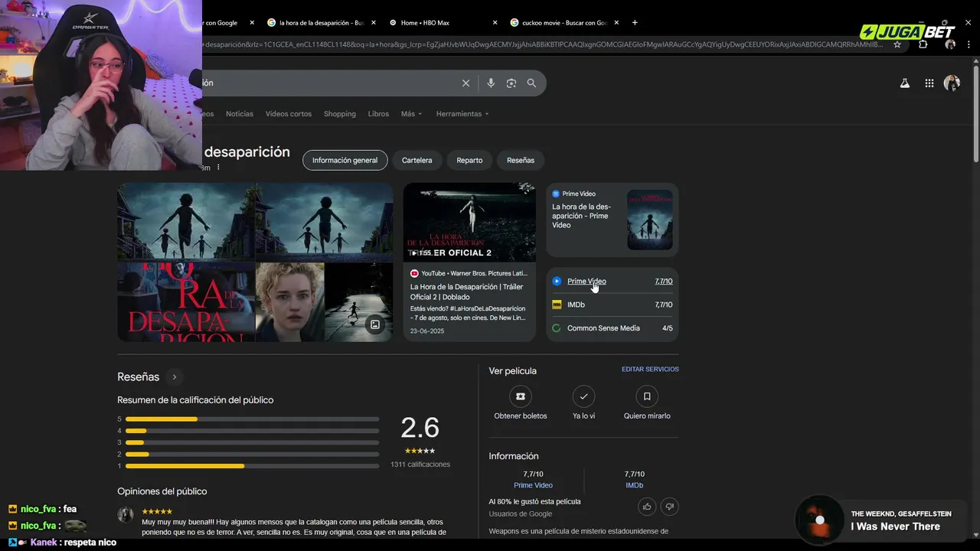This screenshot has width=980, height=551.
Task: Close the cuckoo movie search tab
Action: pyautogui.click(x=616, y=22)
